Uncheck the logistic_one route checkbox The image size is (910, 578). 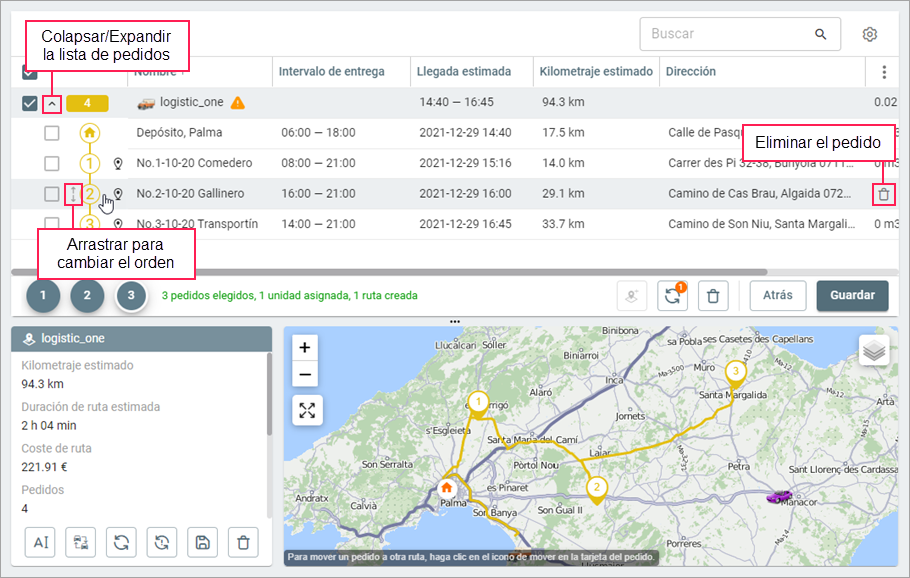(x=29, y=102)
